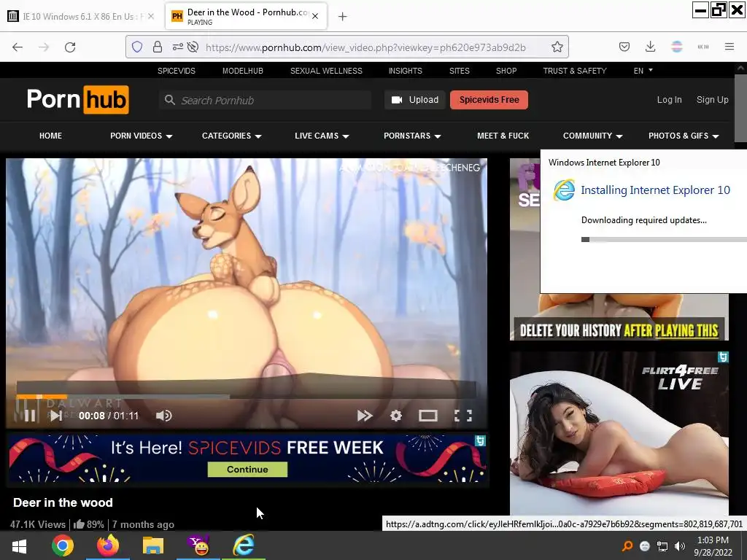The image size is (747, 560).
Task: Reload the page with the refresh icon
Action: click(70, 47)
